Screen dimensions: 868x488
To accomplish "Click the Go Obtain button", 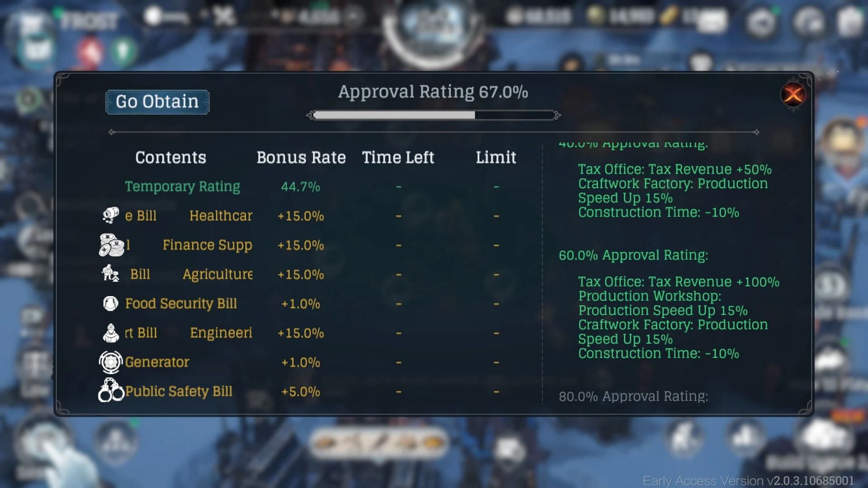I will [157, 101].
